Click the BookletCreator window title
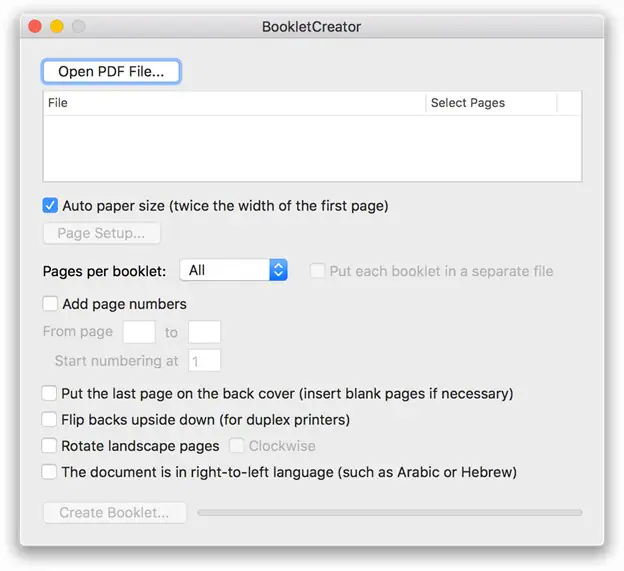Image resolution: width=624 pixels, height=571 pixels. [x=312, y=27]
